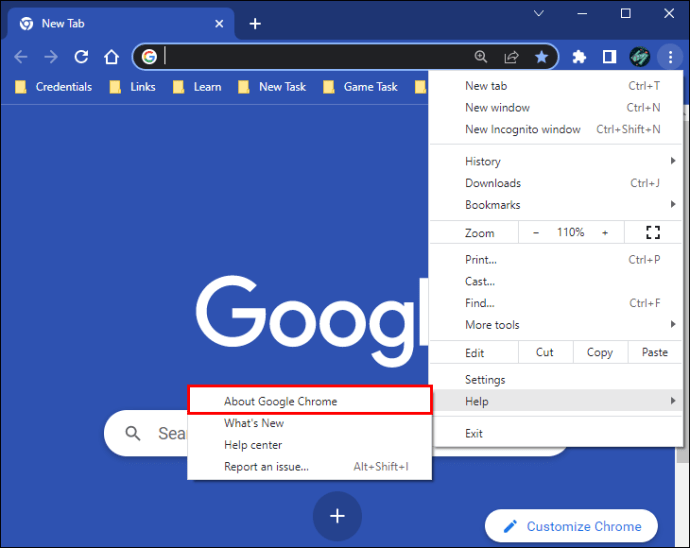
Task: Expand the More tools submenu
Action: [556, 325]
